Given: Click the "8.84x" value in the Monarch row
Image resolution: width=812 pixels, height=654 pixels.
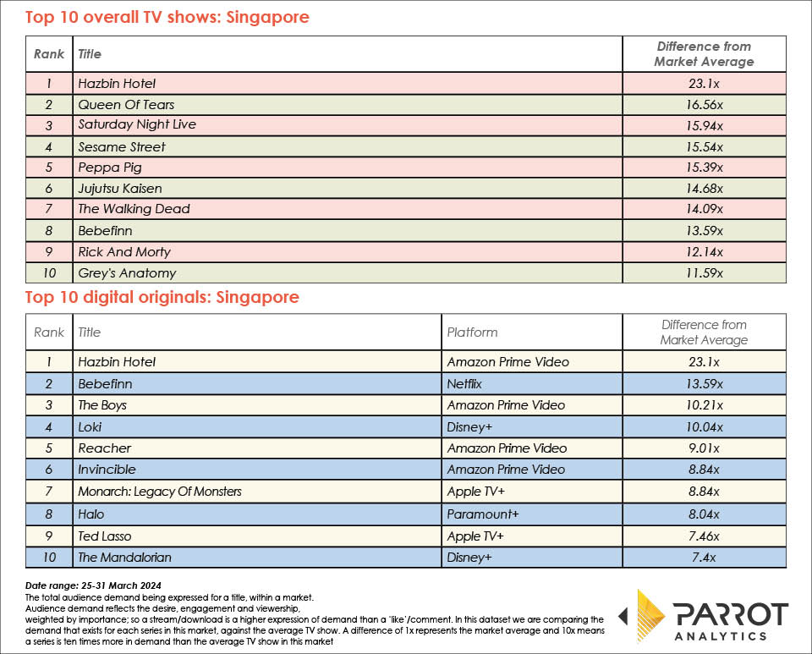Looking at the screenshot, I should pos(705,492).
